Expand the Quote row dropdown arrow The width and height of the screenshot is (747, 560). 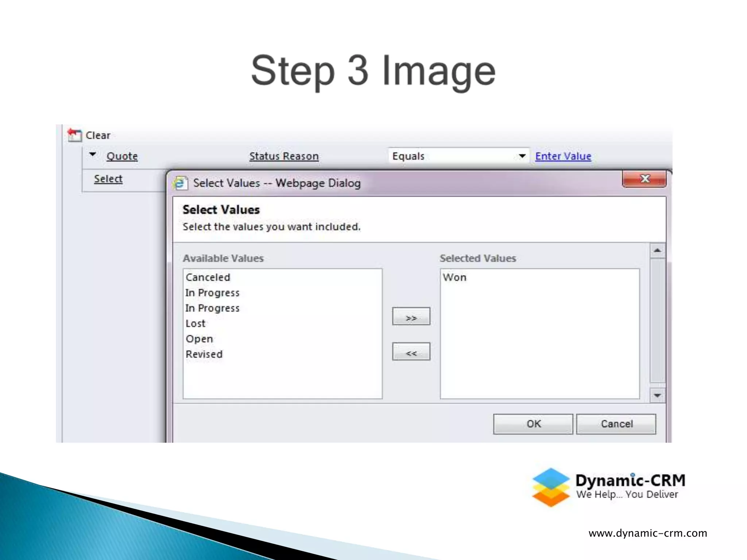coord(93,155)
